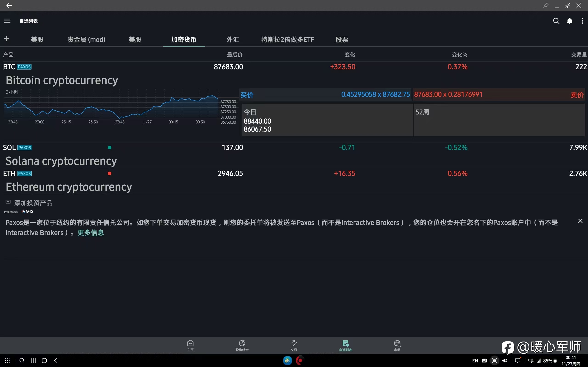The height and width of the screenshot is (367, 588).
Task: Click the BTC 买价 bid cell
Action: (325, 95)
